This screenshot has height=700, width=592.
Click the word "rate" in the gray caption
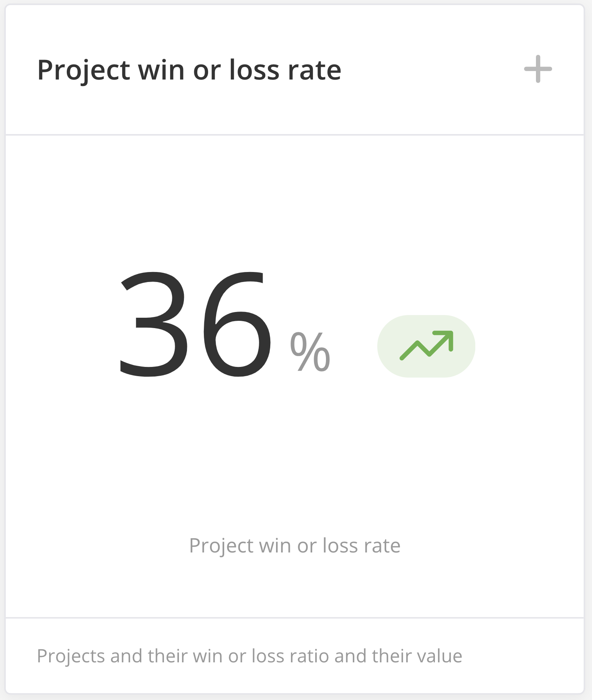[382, 546]
